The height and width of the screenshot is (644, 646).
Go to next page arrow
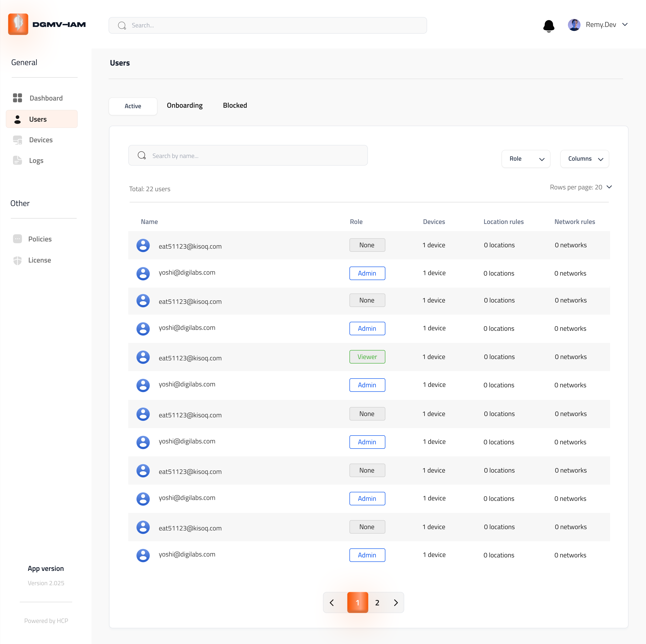tap(396, 603)
